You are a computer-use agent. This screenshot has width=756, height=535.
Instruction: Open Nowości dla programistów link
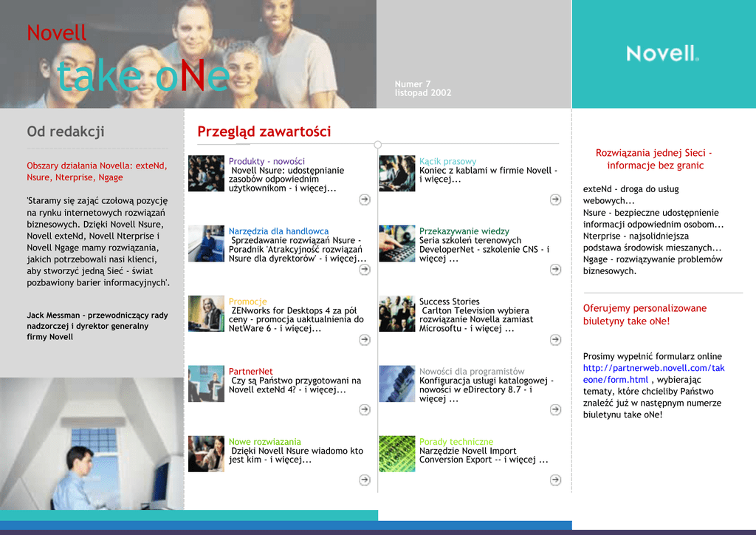coord(472,372)
